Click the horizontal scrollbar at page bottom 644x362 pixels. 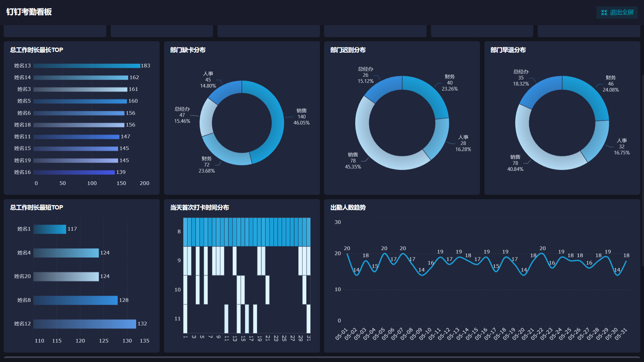tap(322, 358)
